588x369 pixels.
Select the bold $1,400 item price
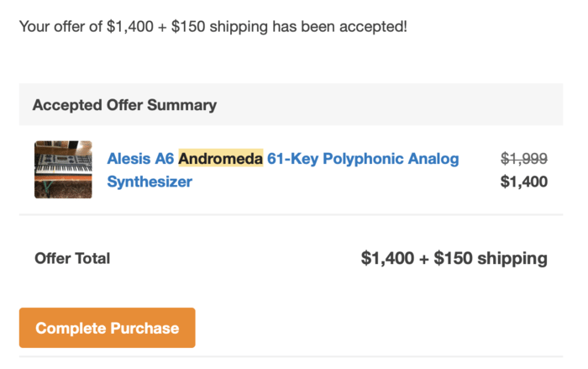[523, 182]
